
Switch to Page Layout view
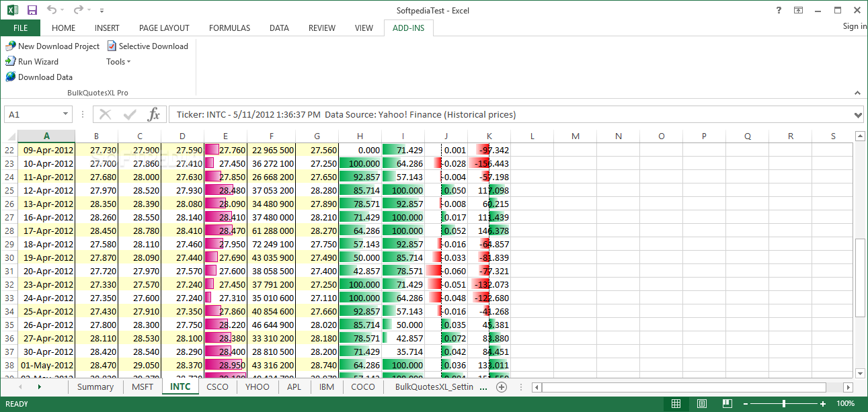pos(701,404)
